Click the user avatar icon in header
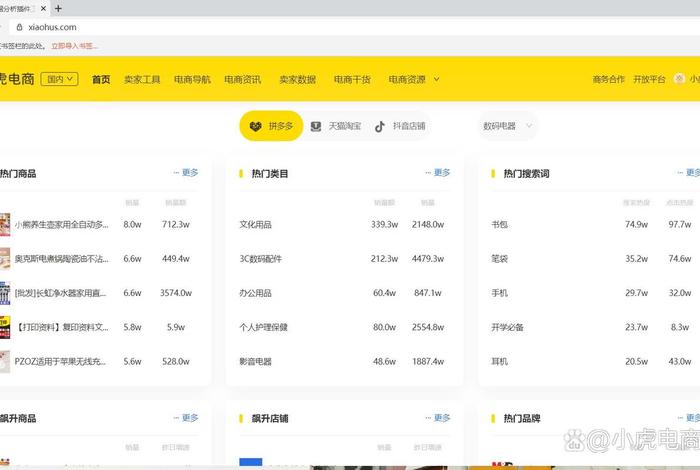Viewport: 700px width, 470px height. click(x=679, y=79)
